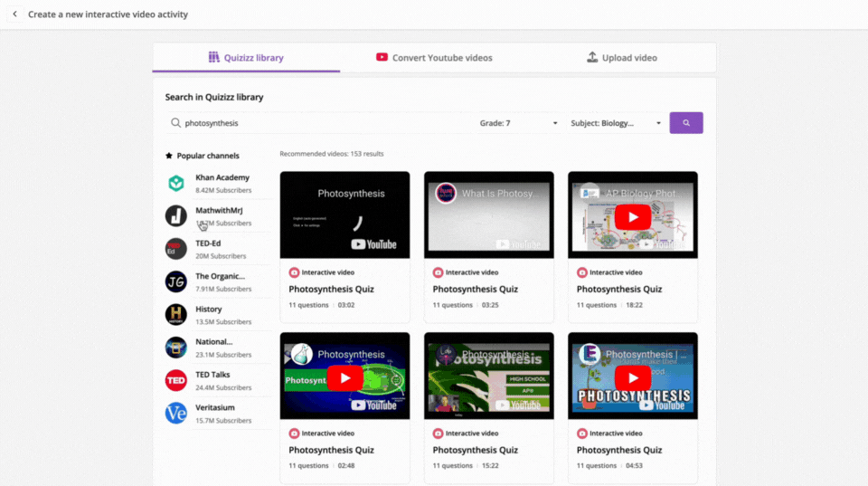Image resolution: width=868 pixels, height=486 pixels.
Task: Select the Upload video tab
Action: point(622,58)
